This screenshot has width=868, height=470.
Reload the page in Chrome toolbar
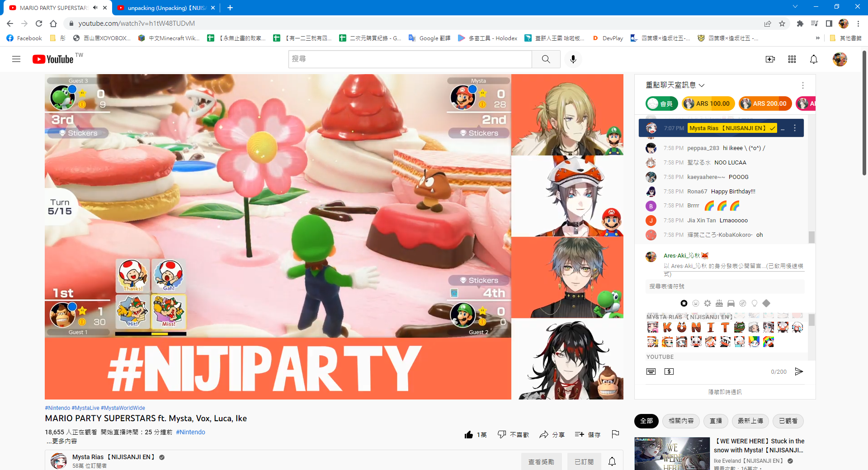pyautogui.click(x=39, y=23)
